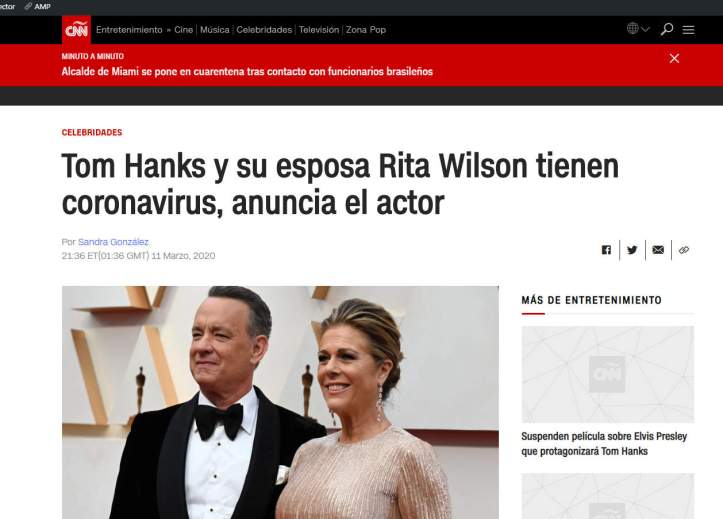723x519 pixels.
Task: Click the Tom Hanks and Rita Wilson photo
Action: tap(280, 402)
